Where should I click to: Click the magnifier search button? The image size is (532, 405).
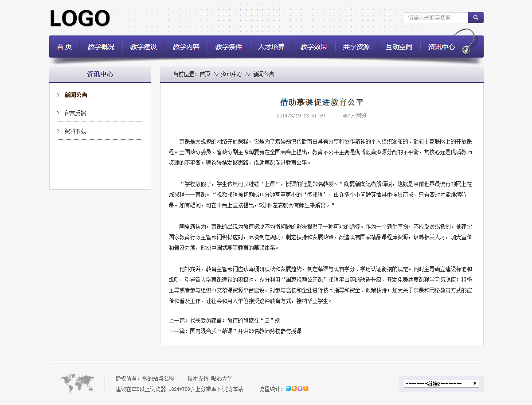(476, 18)
